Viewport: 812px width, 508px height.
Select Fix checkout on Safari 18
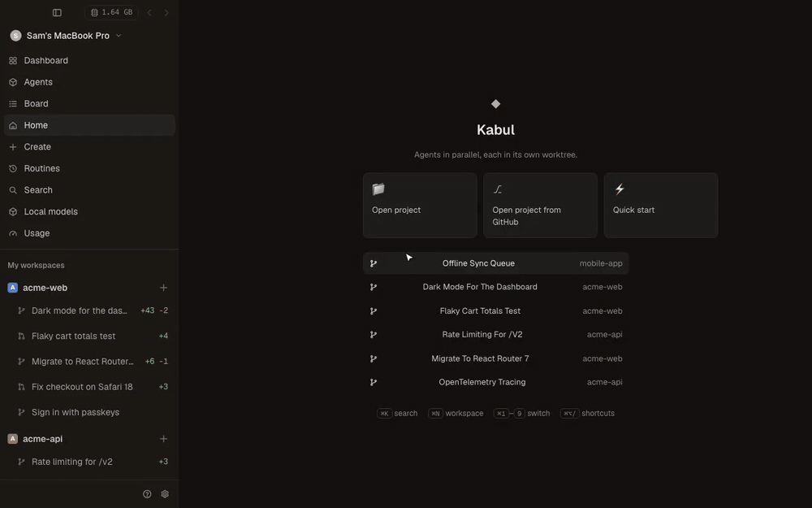click(91, 387)
